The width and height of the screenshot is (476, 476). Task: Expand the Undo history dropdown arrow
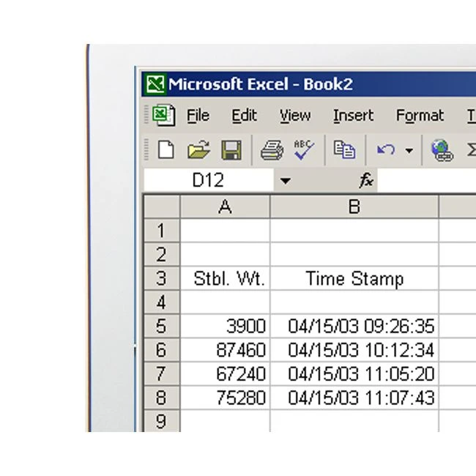[x=409, y=151]
